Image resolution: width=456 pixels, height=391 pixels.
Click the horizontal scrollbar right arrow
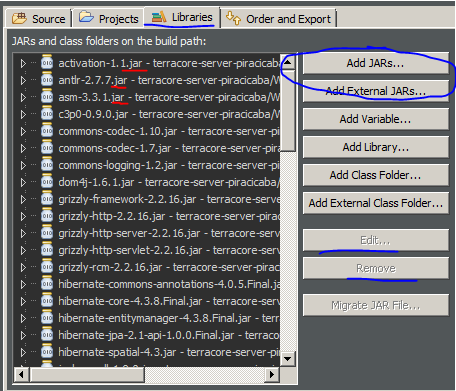pos(272,374)
